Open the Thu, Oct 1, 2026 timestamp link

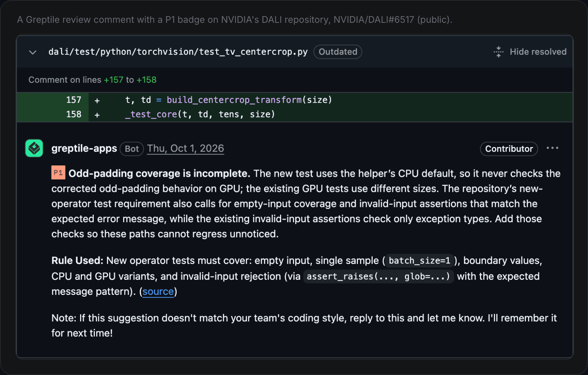click(x=186, y=149)
